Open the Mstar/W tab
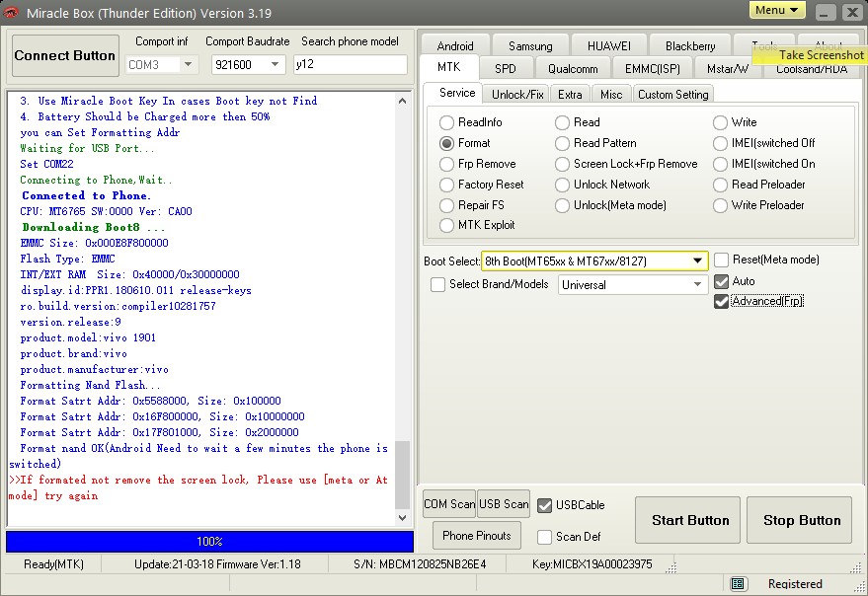The image size is (868, 596). coord(727,69)
